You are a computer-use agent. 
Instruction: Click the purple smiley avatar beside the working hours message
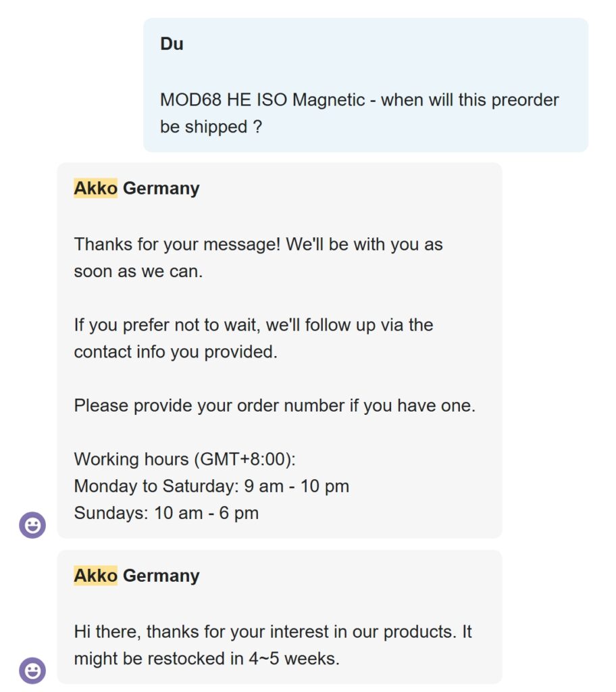tap(32, 525)
